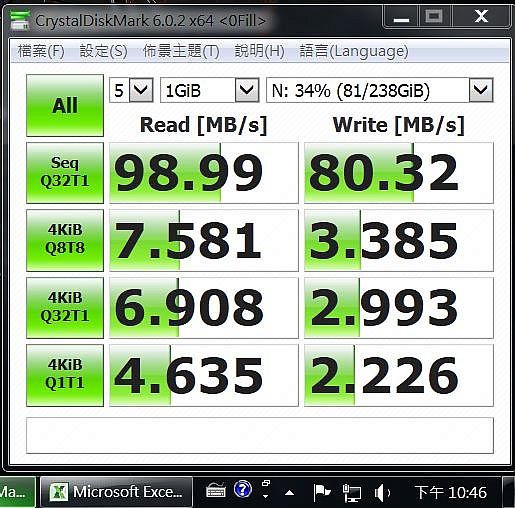Image resolution: width=515 pixels, height=508 pixels.
Task: Open the 語言(Language) menu
Action: click(x=354, y=51)
